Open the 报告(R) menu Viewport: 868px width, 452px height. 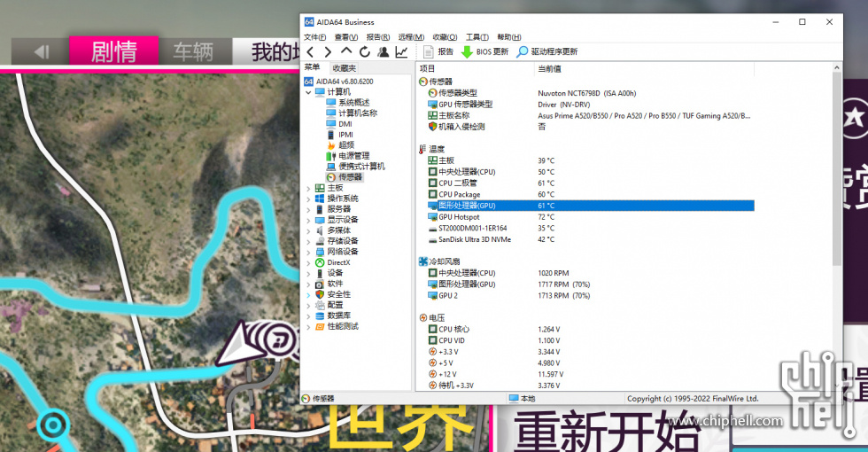click(x=378, y=37)
